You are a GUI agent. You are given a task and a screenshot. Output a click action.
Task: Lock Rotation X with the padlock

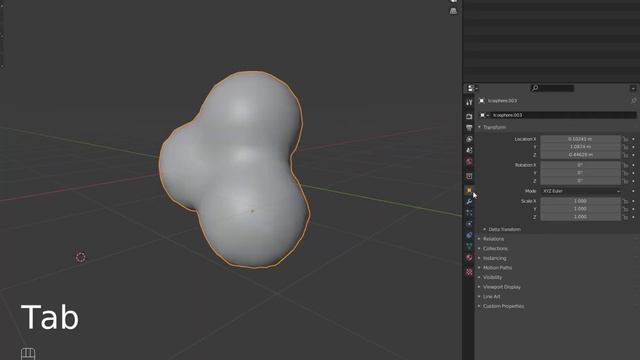(x=625, y=165)
